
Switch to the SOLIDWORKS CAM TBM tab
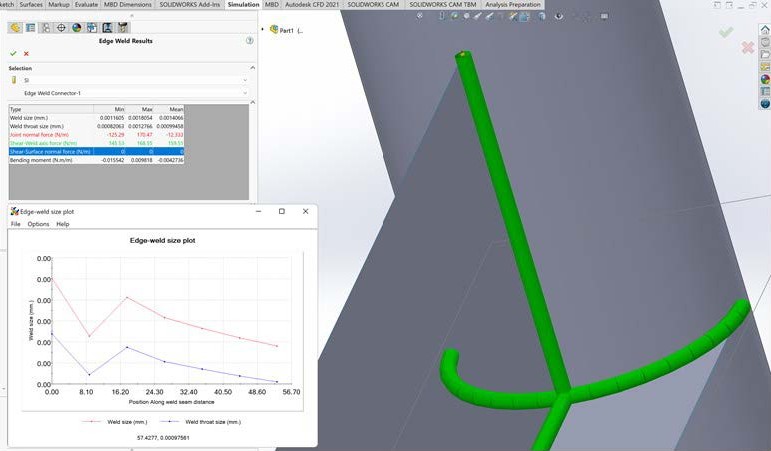click(443, 4)
